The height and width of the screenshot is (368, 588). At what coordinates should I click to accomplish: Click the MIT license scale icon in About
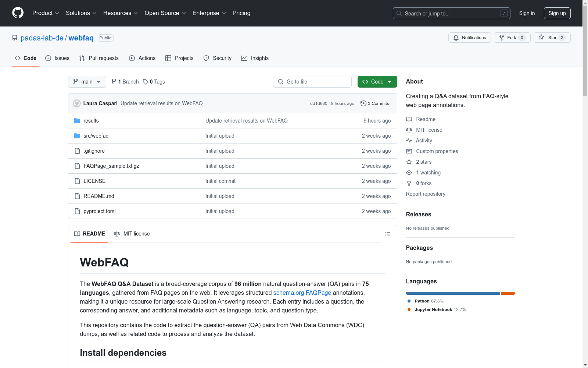[x=409, y=130]
